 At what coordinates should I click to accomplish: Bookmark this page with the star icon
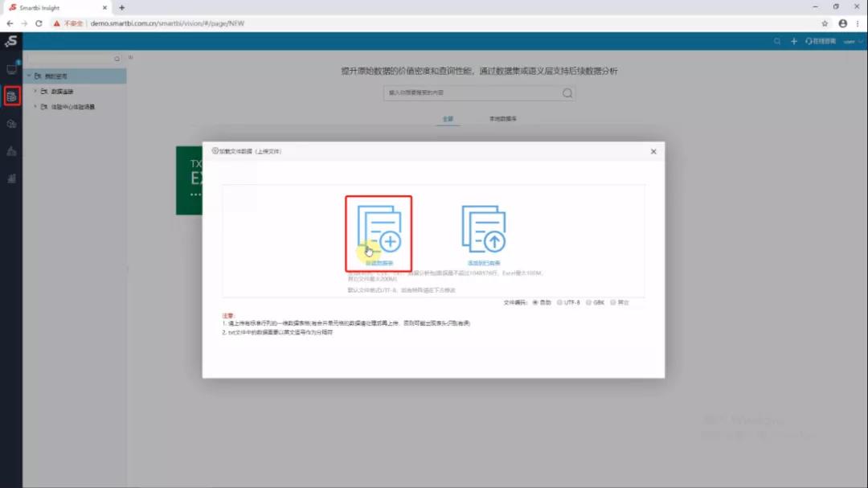[x=825, y=23]
